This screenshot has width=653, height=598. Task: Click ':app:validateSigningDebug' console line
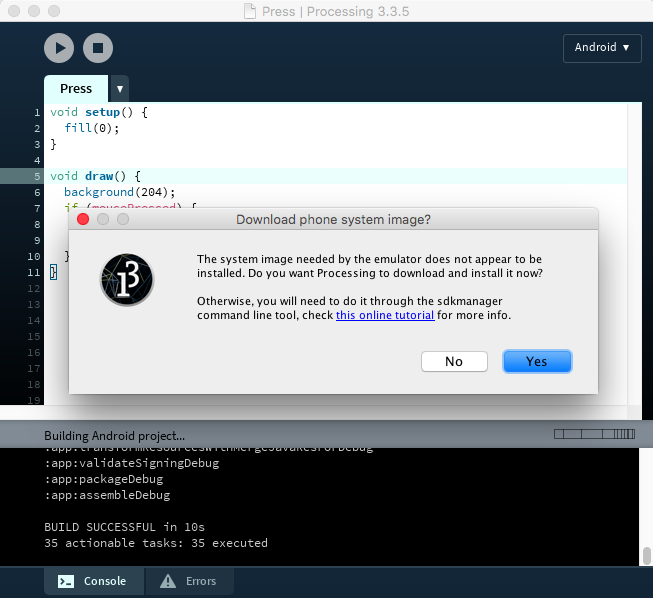[132, 463]
